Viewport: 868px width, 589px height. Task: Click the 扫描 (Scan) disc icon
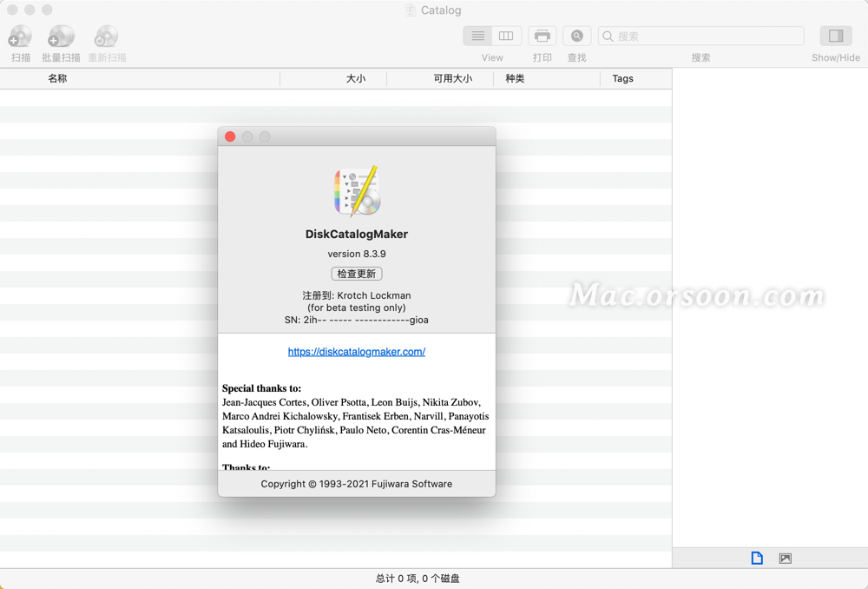19,36
